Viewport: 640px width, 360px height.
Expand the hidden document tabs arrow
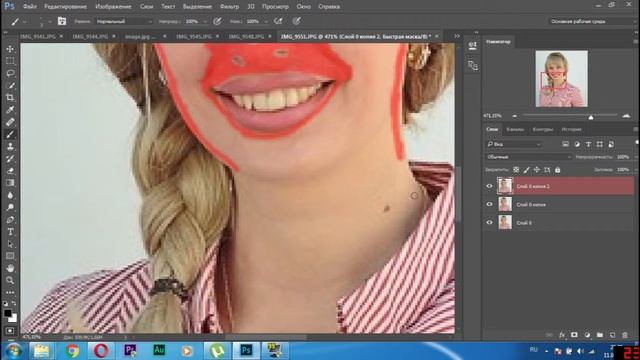457,36
